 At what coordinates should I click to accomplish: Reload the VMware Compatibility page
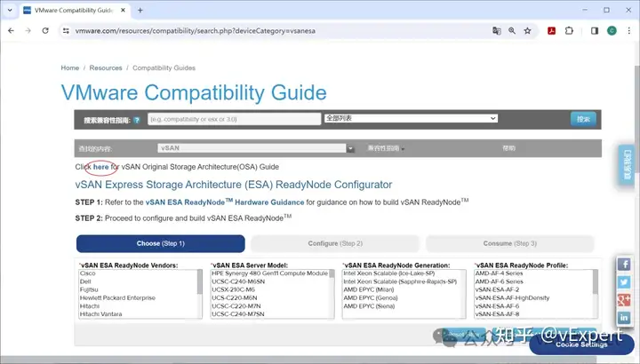pyautogui.click(x=45, y=30)
